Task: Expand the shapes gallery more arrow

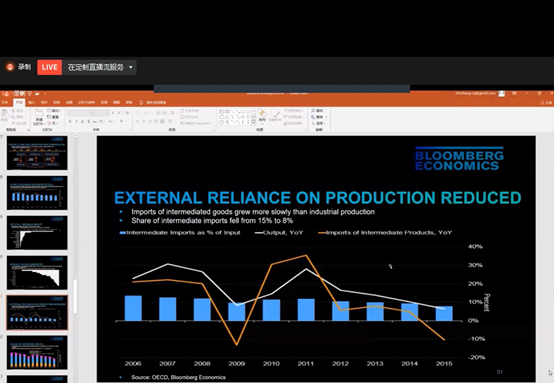Action: pyautogui.click(x=253, y=122)
